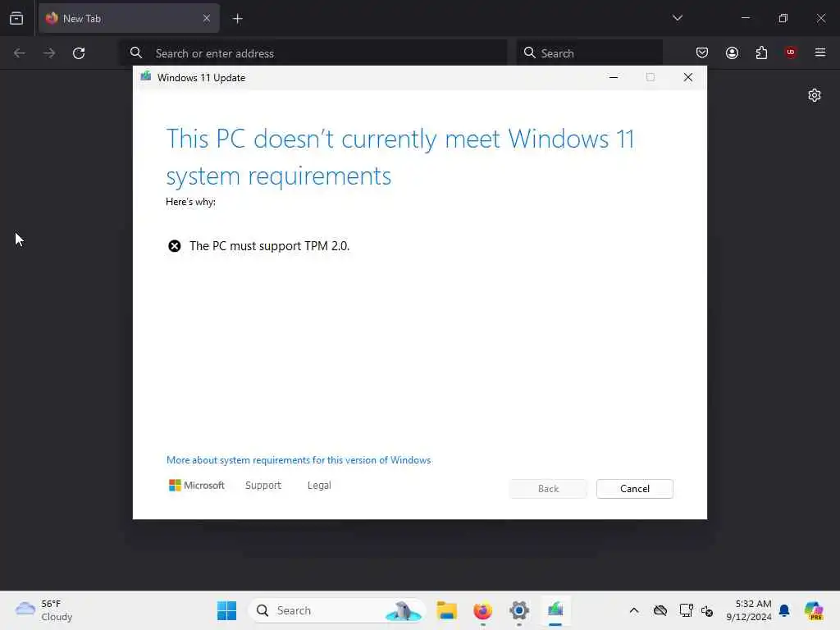Click the Windows 11 Update title icon
This screenshot has height=630, width=840.
[146, 76]
